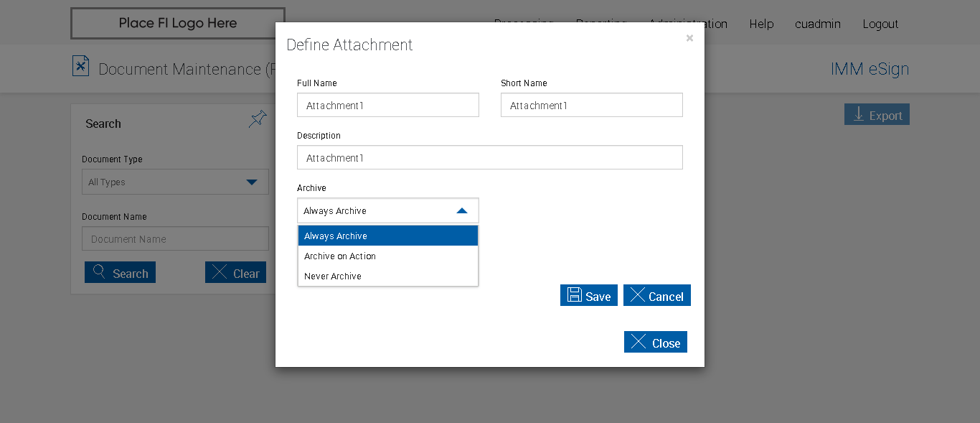Image resolution: width=980 pixels, height=423 pixels.
Task: Select Always Archive option
Action: pyautogui.click(x=387, y=236)
